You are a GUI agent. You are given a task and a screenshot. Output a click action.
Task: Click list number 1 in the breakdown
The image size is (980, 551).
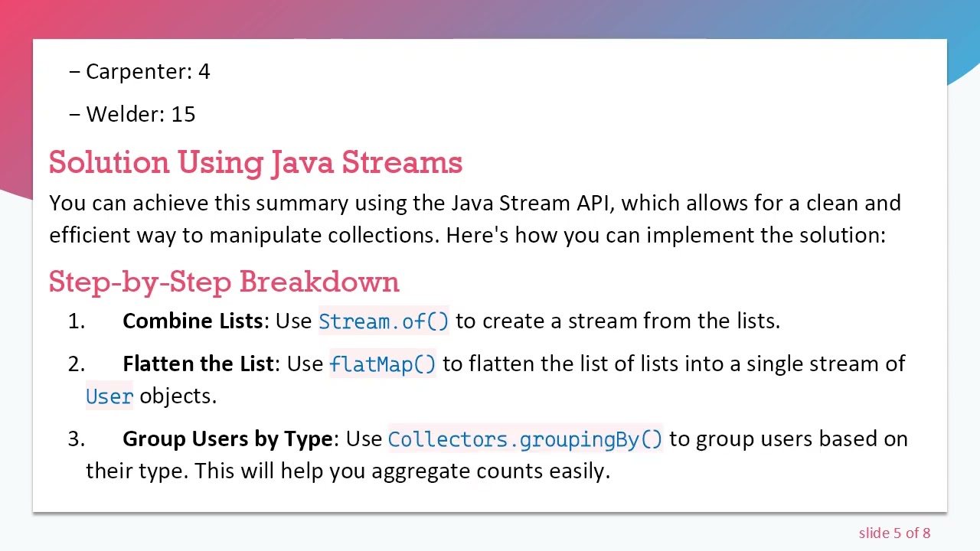pos(76,321)
